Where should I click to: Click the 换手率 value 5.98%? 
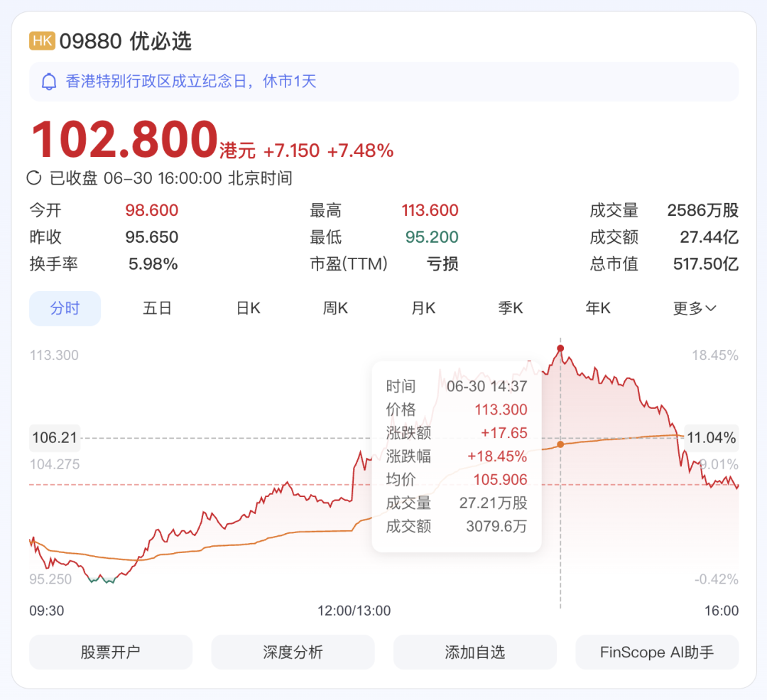[153, 264]
